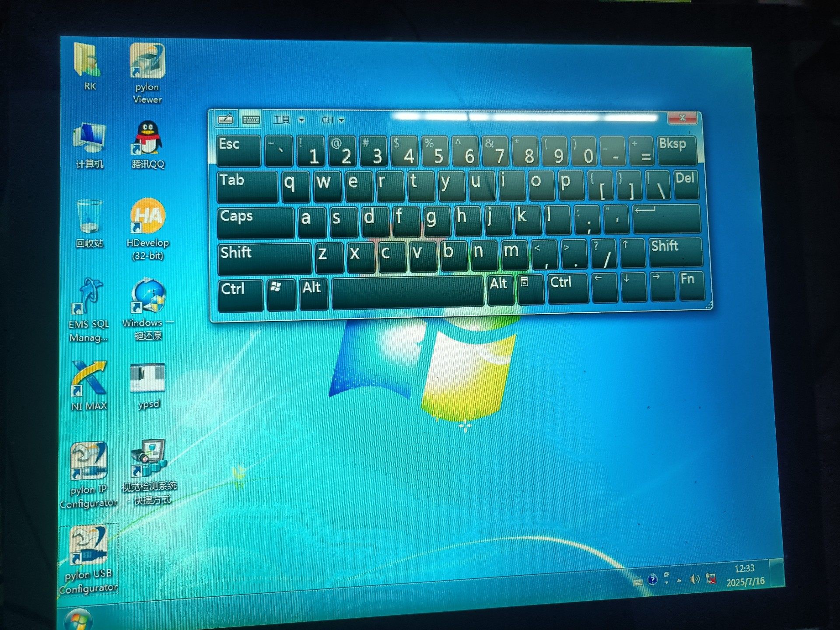The width and height of the screenshot is (840, 630).
Task: Show hidden tray icons arrow
Action: [679, 581]
